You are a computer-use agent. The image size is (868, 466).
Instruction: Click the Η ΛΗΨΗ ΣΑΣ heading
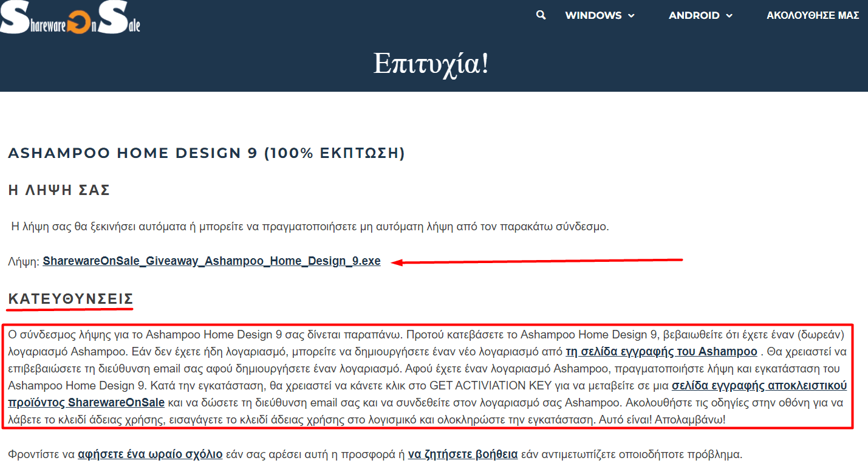point(59,190)
